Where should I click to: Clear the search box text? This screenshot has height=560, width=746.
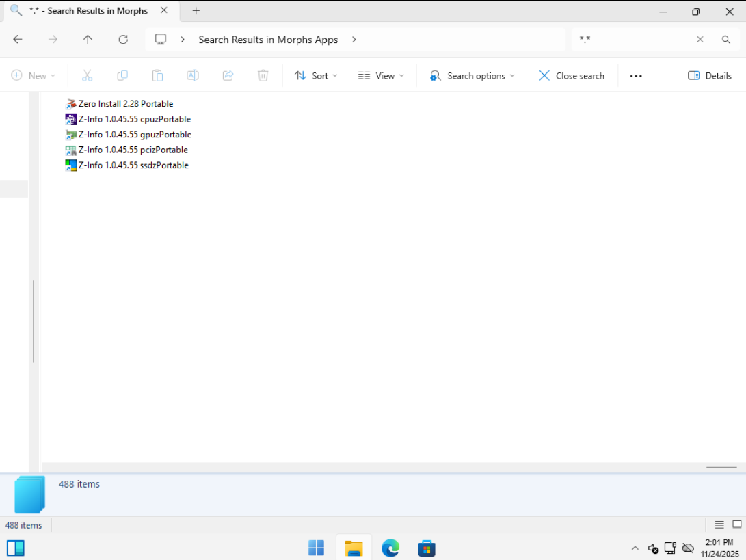[x=700, y=40]
